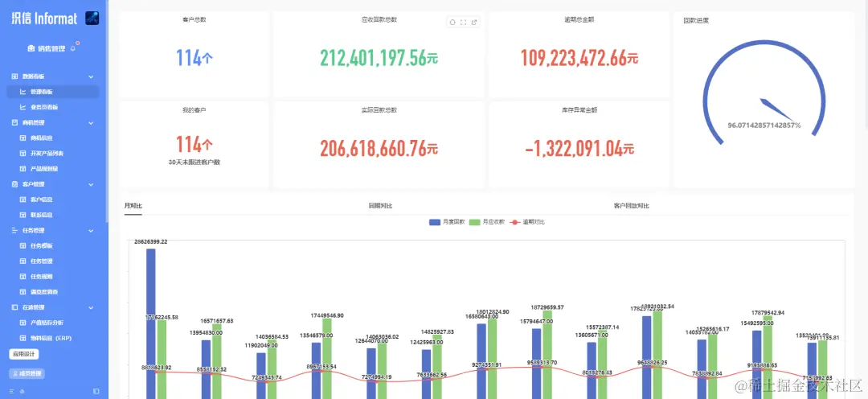The width and height of the screenshot is (868, 399).
Task: Collapse the 商机管理 group chevron
Action: point(91,122)
